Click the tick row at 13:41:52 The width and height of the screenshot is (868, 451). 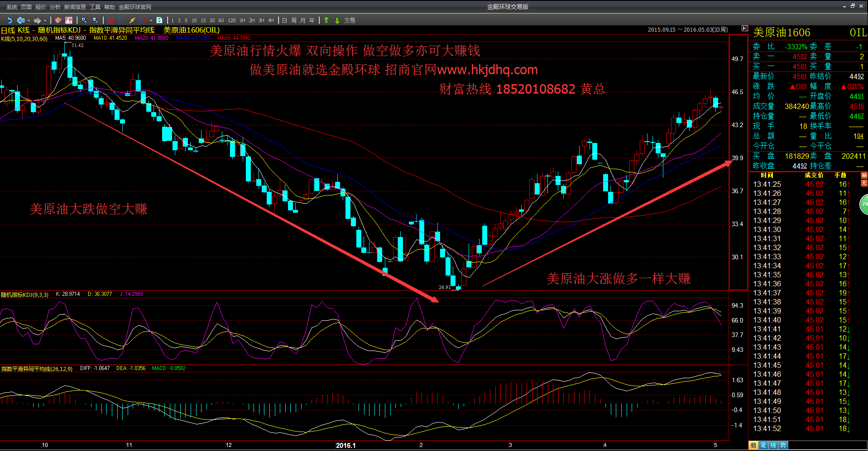click(802, 428)
